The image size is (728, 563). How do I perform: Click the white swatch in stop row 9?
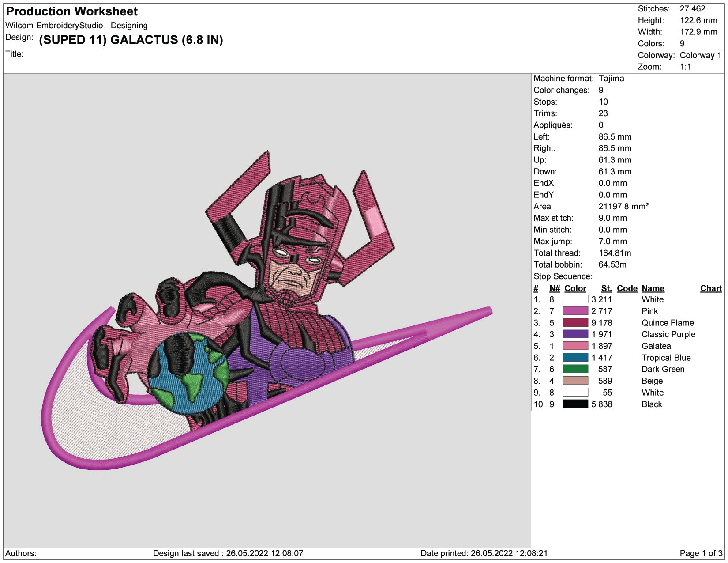pos(575,393)
